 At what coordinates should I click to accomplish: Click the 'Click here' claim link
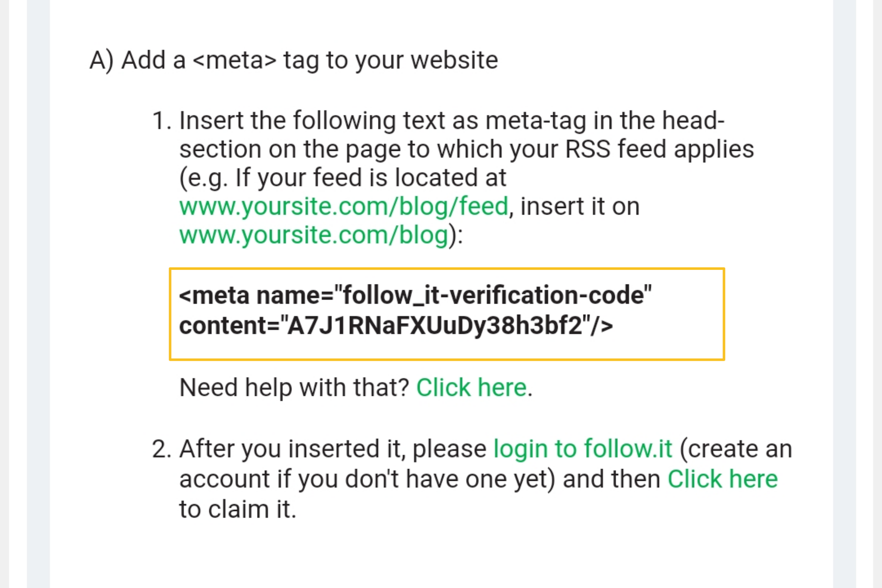(x=723, y=479)
